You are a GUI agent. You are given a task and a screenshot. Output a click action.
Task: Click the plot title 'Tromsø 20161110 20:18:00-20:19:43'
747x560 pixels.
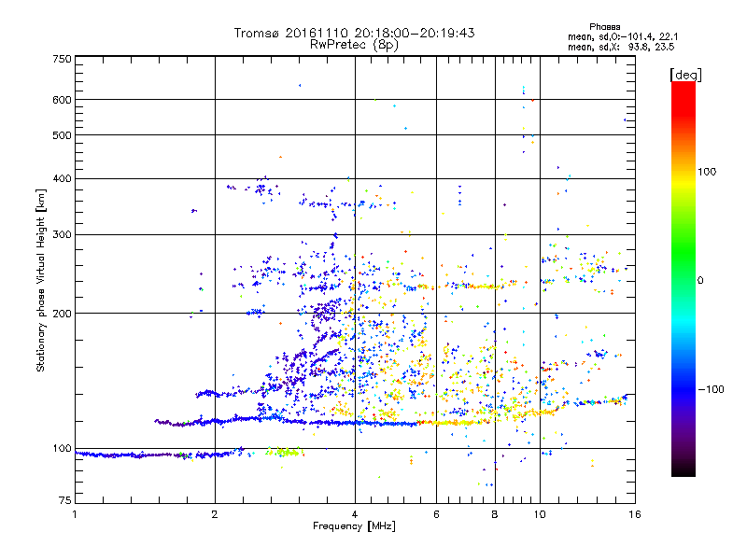[x=354, y=33]
